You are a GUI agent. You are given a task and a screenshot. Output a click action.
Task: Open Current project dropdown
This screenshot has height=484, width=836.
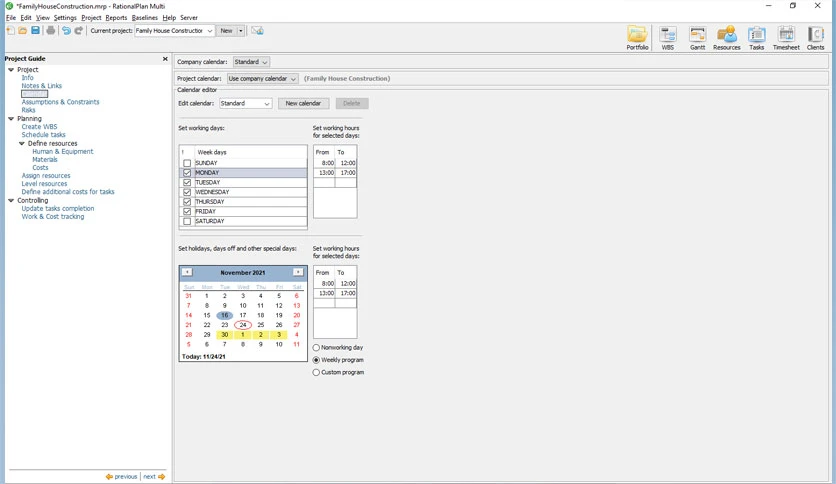coord(174,30)
